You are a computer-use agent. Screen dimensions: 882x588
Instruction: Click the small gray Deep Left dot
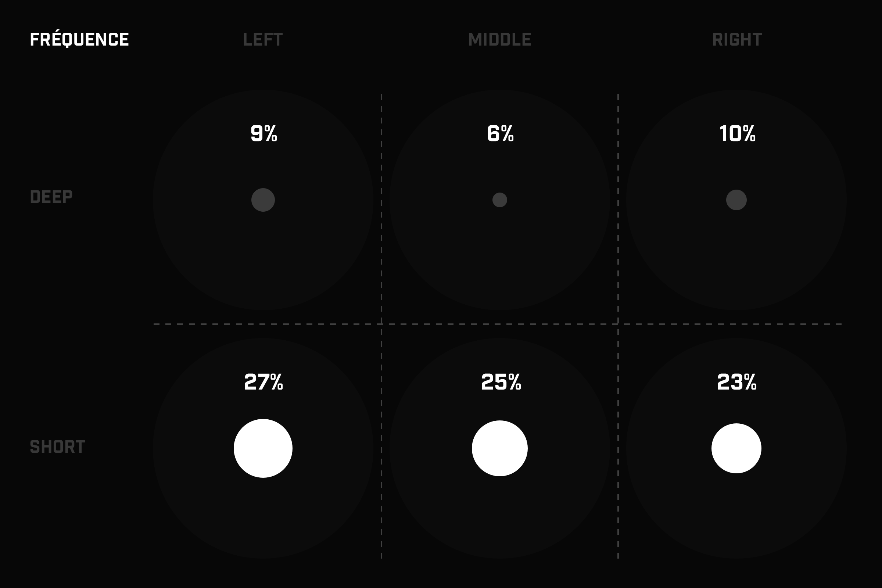point(263,200)
